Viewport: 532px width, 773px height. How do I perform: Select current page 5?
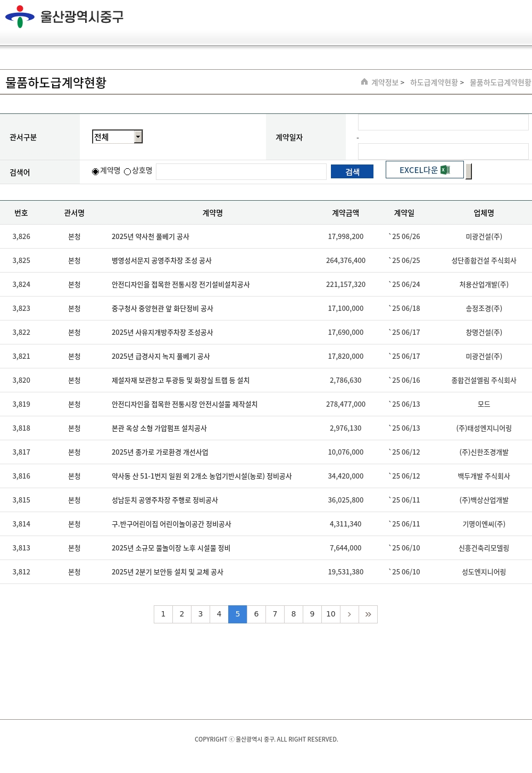(238, 614)
